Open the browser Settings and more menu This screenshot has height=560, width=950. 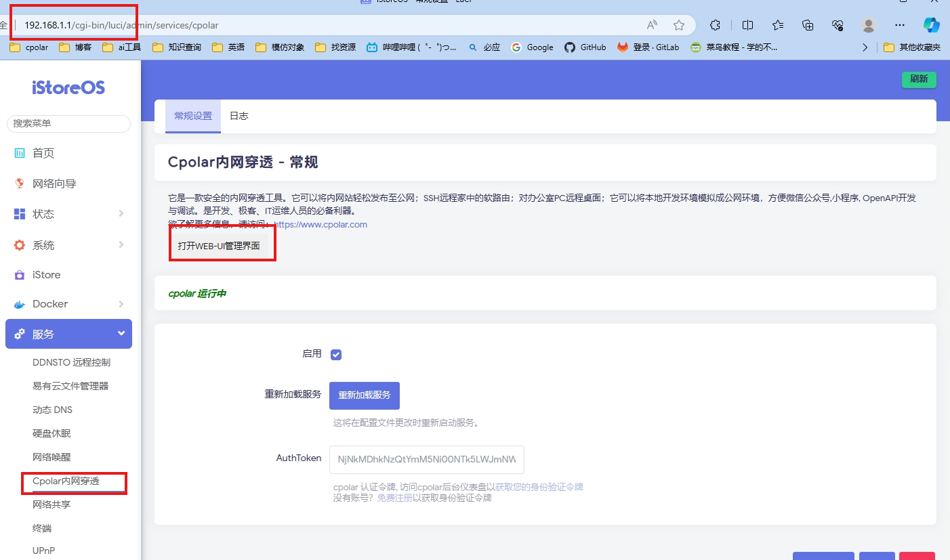(900, 25)
